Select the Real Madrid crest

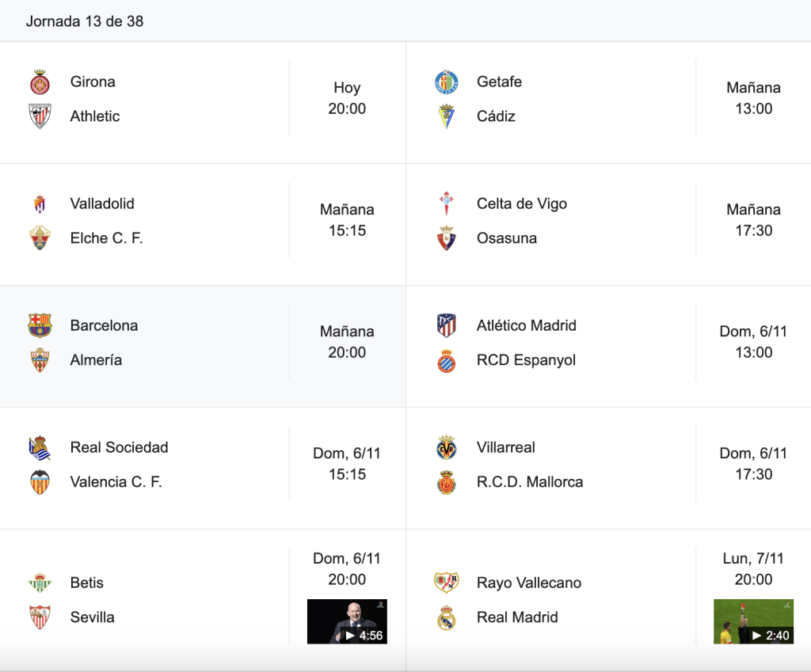(447, 617)
